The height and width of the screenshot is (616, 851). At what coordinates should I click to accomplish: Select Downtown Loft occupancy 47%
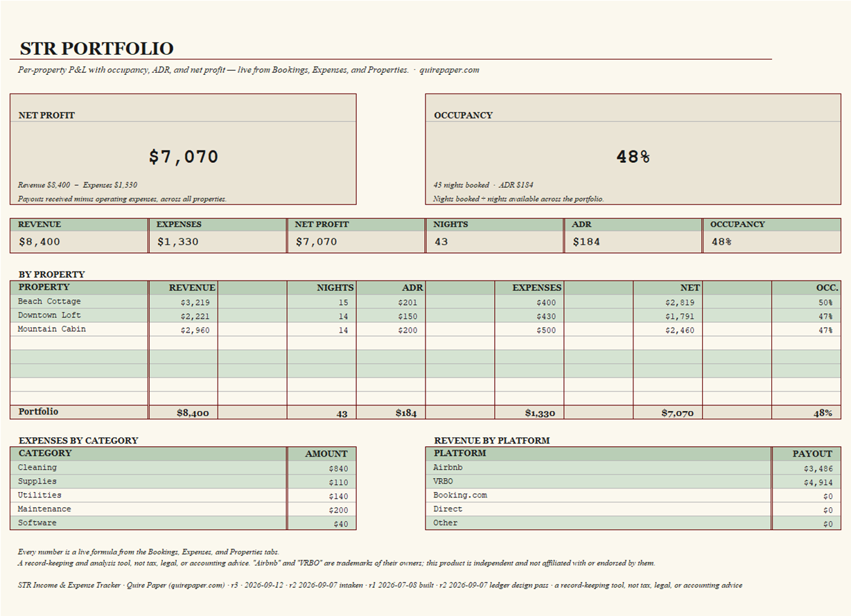[x=825, y=317]
